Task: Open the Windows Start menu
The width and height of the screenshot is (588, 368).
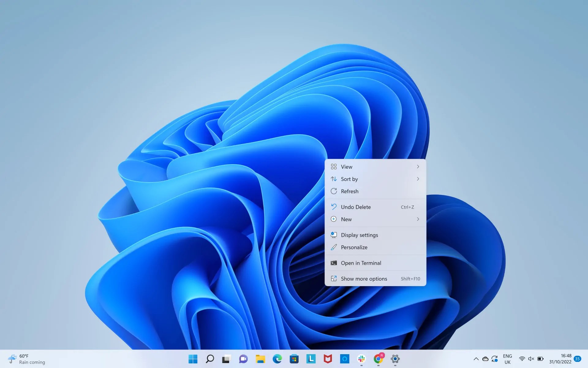Action: pos(193,359)
